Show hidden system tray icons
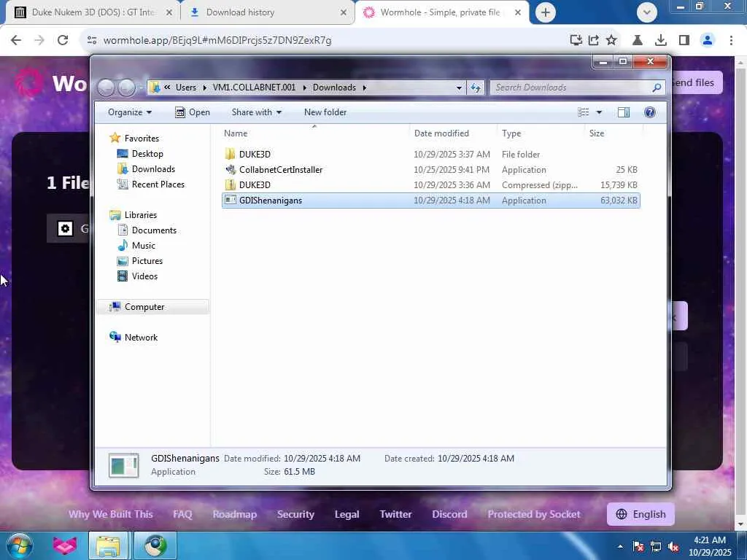Screen dimensions: 747x560 tap(620, 546)
